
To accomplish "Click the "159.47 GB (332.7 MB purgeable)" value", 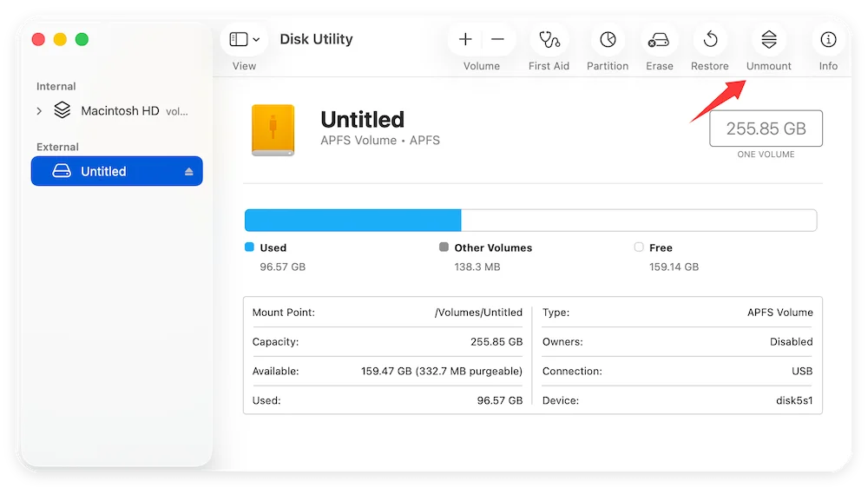I will pos(442,371).
